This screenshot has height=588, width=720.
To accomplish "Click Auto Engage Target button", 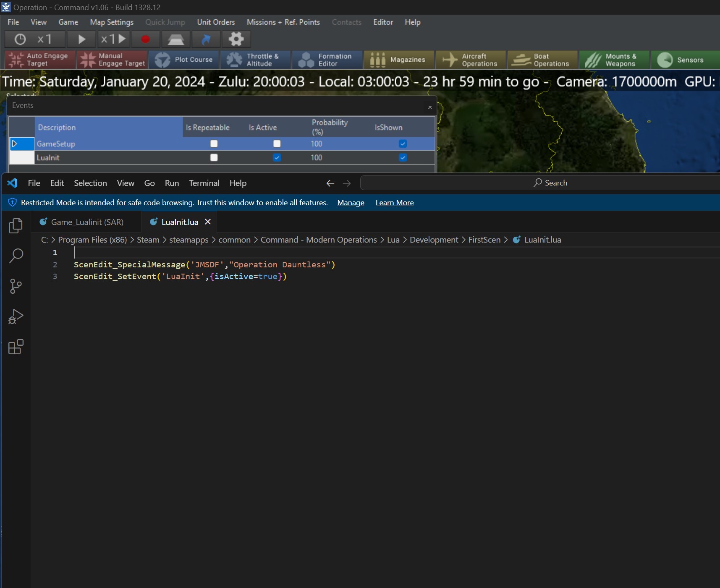I will (x=40, y=60).
